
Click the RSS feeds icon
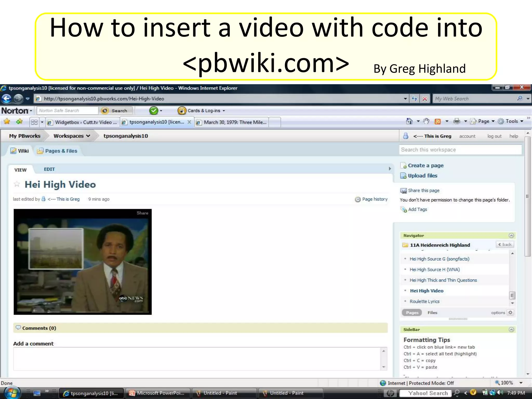pos(438,121)
